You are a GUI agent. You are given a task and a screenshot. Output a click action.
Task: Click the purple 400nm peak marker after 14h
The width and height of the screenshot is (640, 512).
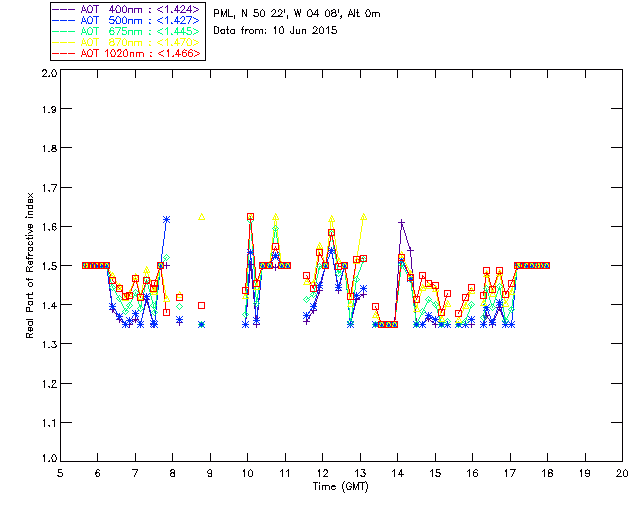click(x=402, y=223)
